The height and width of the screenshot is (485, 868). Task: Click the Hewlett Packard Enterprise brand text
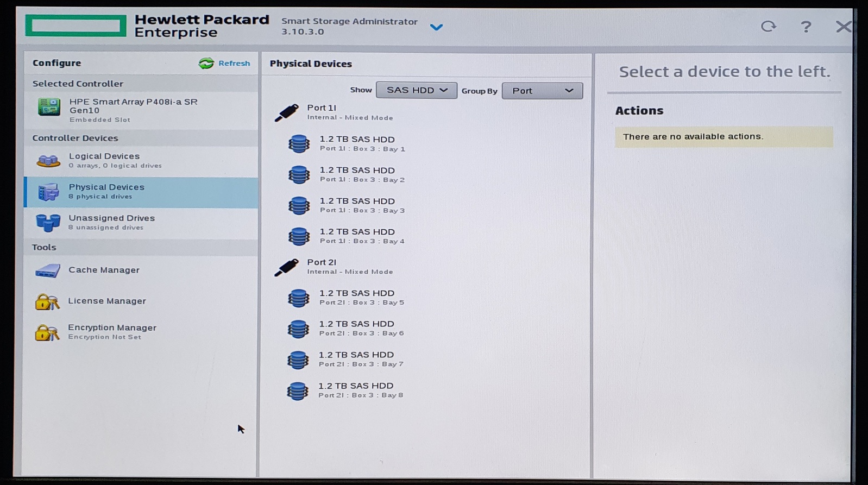(x=202, y=26)
